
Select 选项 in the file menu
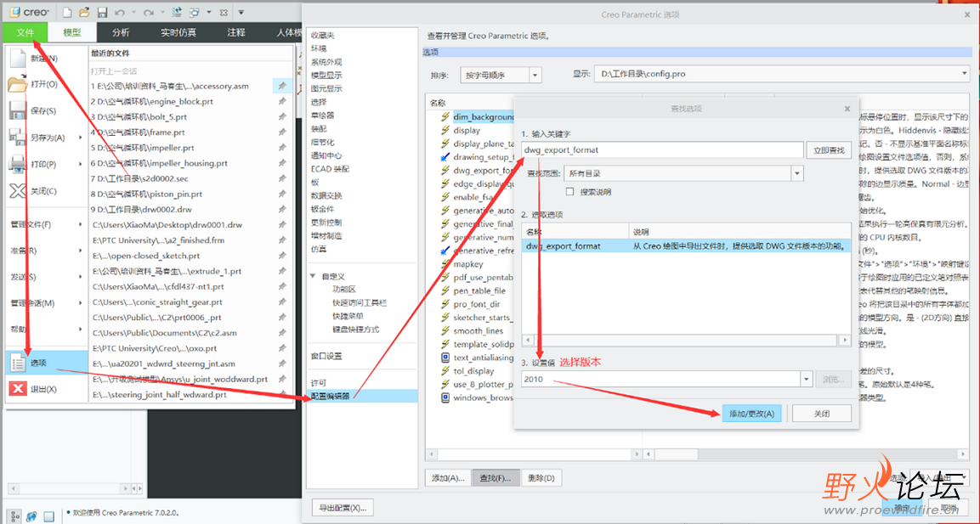(x=47, y=363)
